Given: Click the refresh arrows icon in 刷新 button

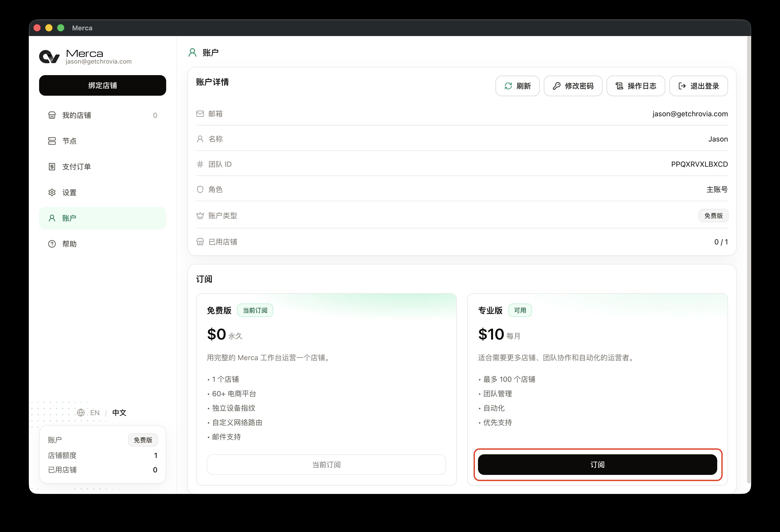Looking at the screenshot, I should 508,86.
